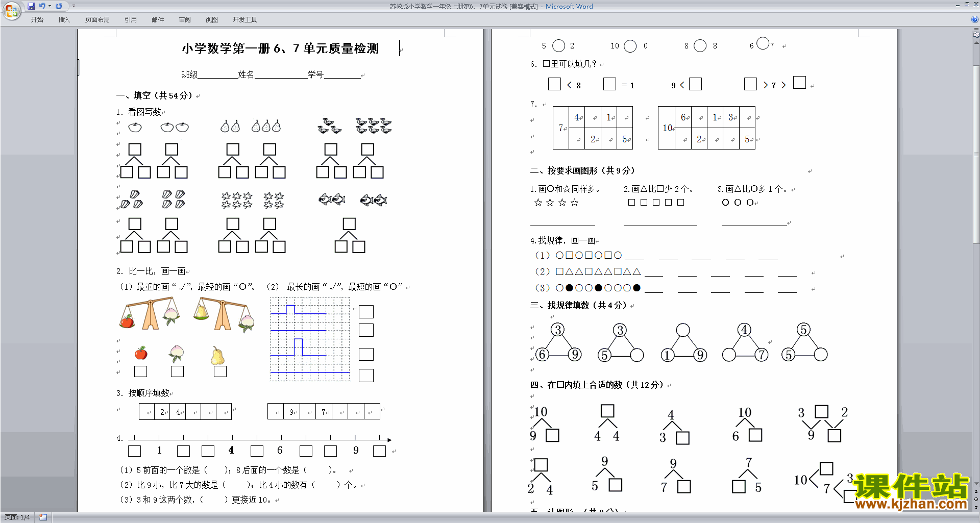Switch to the 页面布局 tab
Screen dimensions: 980x523
(97, 19)
